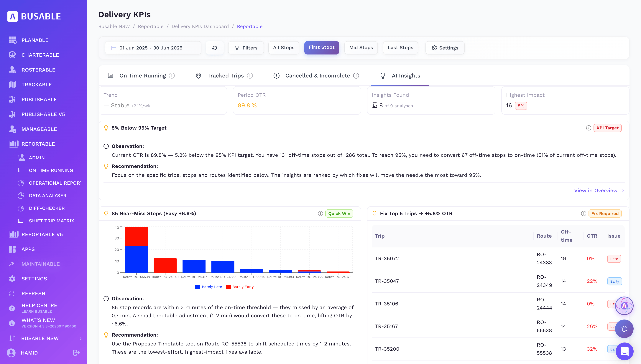Click the What's New info icon

[x=12, y=323]
